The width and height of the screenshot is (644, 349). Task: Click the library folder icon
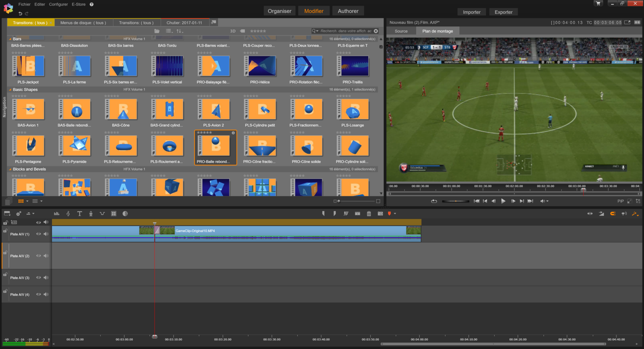[157, 31]
